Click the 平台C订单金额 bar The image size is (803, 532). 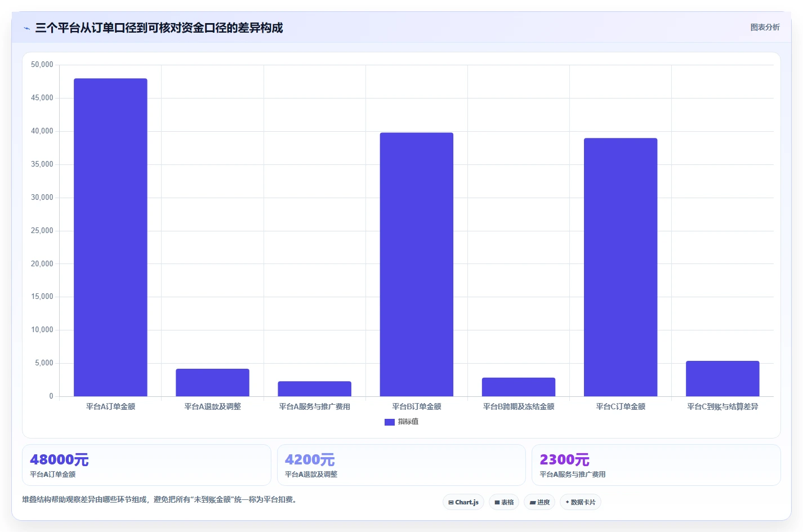621,267
